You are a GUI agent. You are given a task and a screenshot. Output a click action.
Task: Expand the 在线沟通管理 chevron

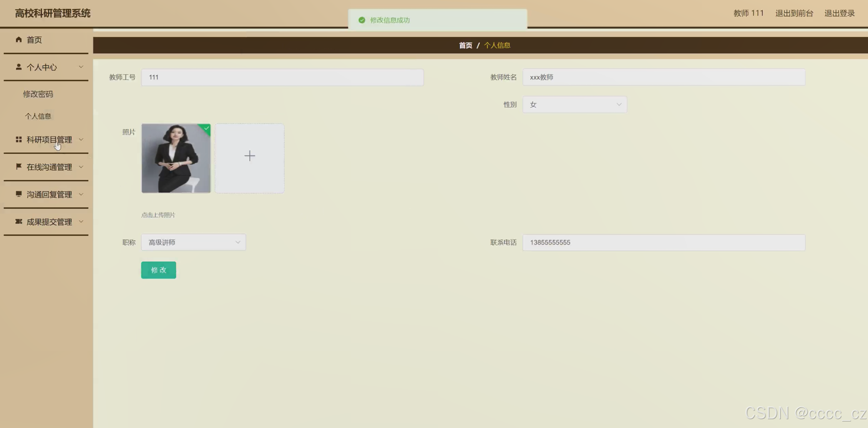(81, 167)
